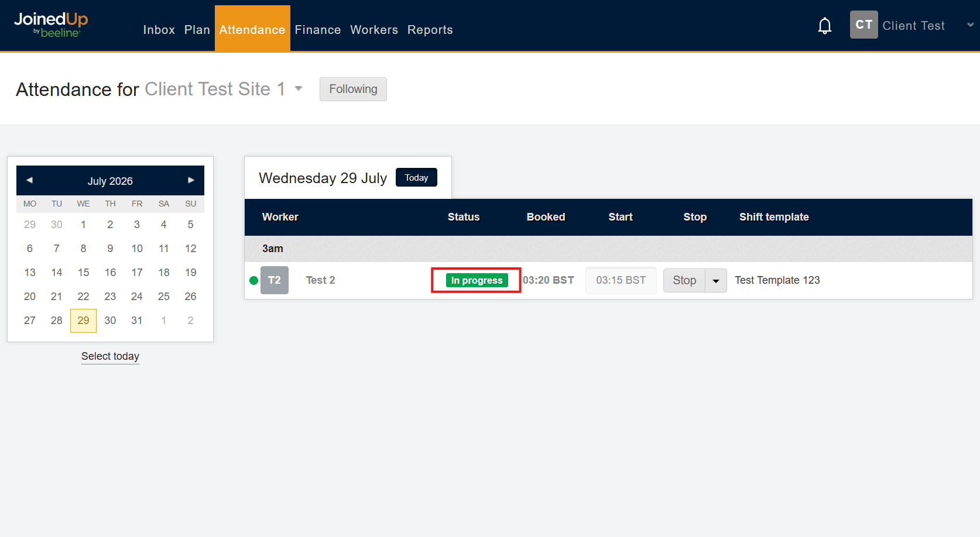
Task: Click the Today button
Action: coord(416,177)
